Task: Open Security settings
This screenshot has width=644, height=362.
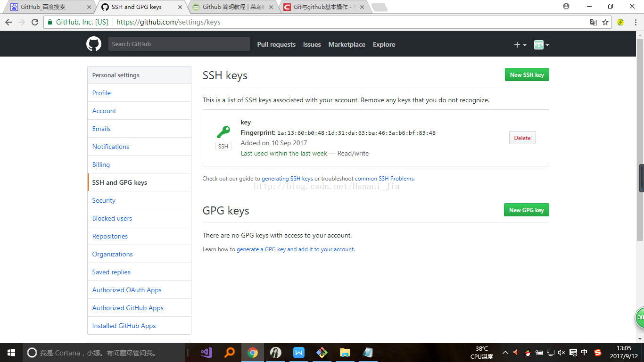Action: click(139, 200)
